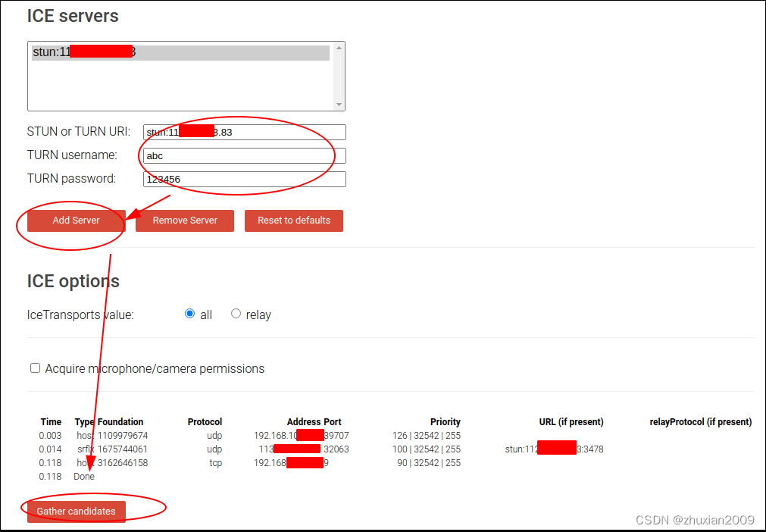The width and height of the screenshot is (766, 532).
Task: Click the tcp protocol candidate row
Action: click(215, 462)
